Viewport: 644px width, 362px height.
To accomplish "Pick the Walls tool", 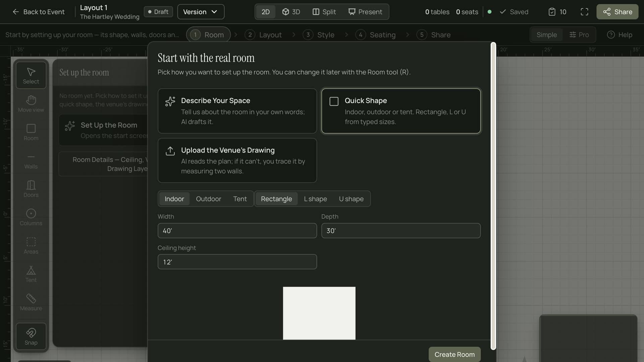I will [31, 161].
